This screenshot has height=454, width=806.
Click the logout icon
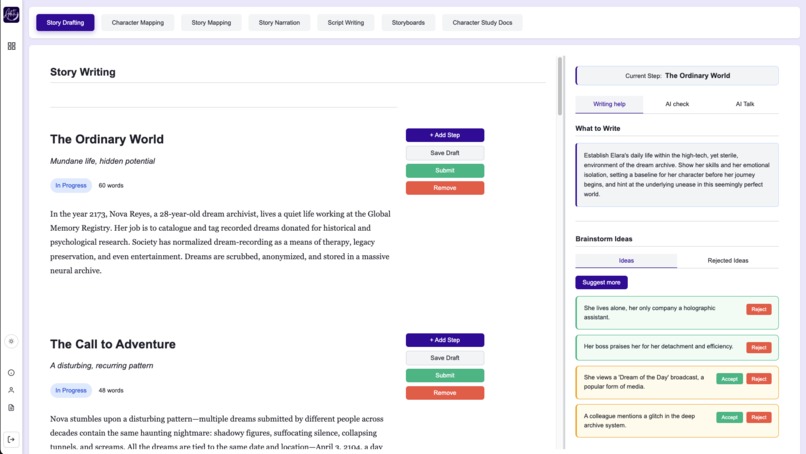point(11,440)
